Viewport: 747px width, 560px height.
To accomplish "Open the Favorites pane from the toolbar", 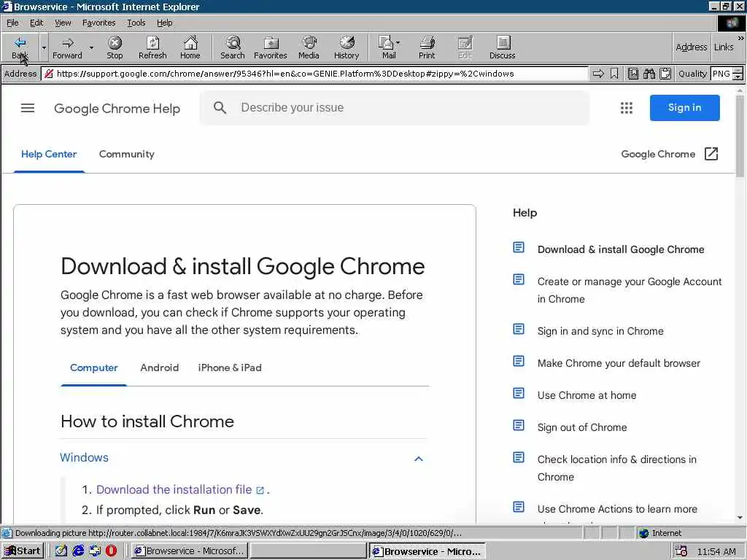I will point(270,47).
